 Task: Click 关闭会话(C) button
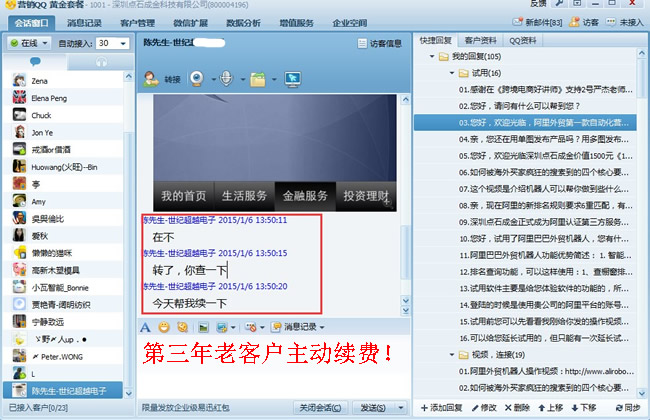(x=320, y=408)
